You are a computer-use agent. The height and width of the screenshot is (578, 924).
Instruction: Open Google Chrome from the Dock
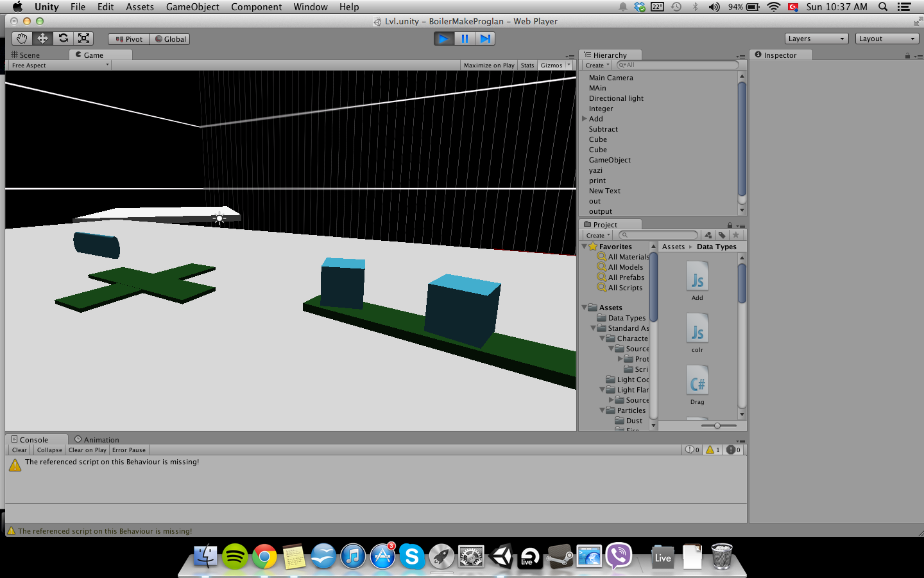264,556
